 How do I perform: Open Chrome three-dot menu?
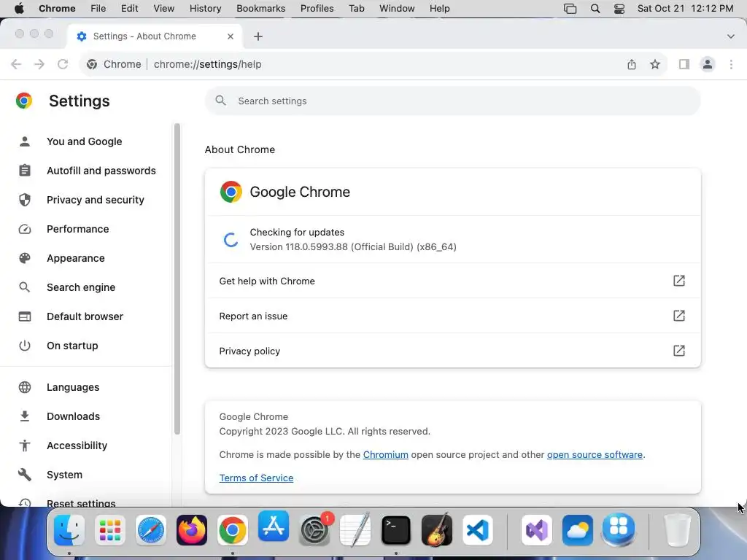coord(731,64)
